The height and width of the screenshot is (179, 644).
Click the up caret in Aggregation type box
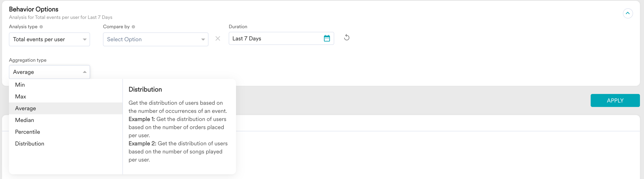pos(85,72)
